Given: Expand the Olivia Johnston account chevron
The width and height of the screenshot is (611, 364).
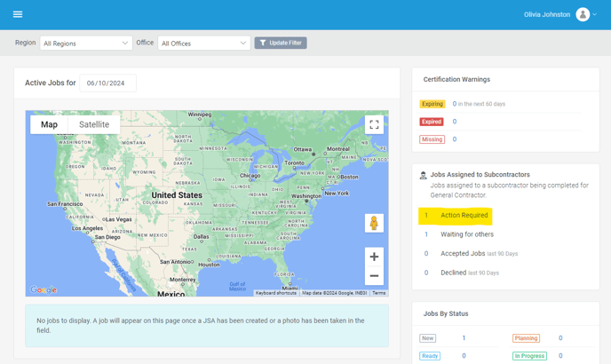Looking at the screenshot, I should [x=595, y=14].
